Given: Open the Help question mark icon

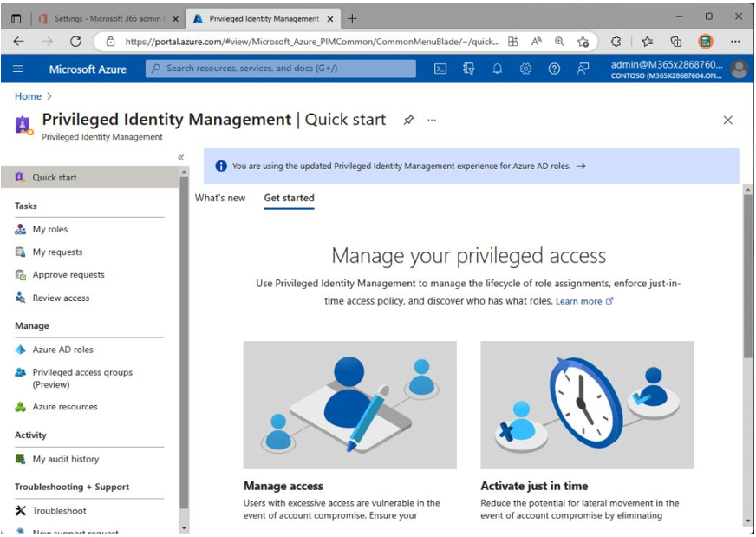Looking at the screenshot, I should coord(554,69).
